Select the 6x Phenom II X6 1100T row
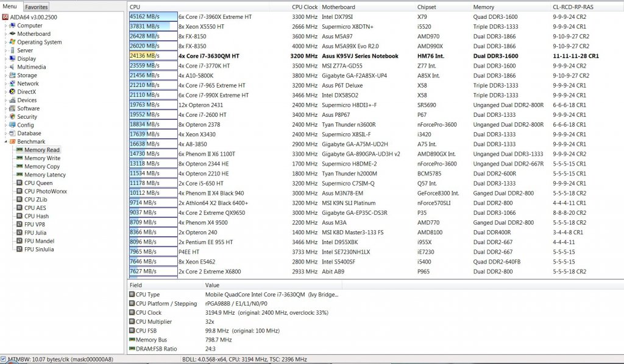The image size is (624, 364). [x=375, y=154]
